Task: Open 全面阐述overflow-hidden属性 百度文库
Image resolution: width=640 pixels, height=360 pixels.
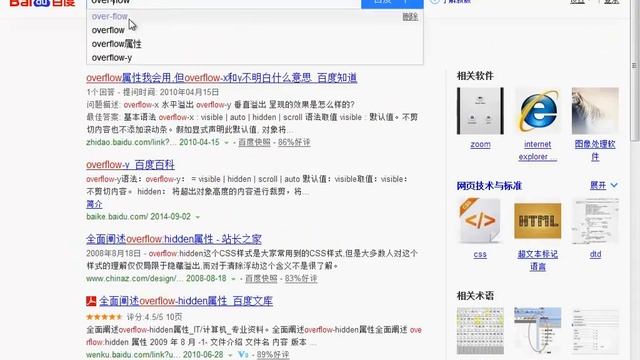Action: pyautogui.click(x=186, y=301)
